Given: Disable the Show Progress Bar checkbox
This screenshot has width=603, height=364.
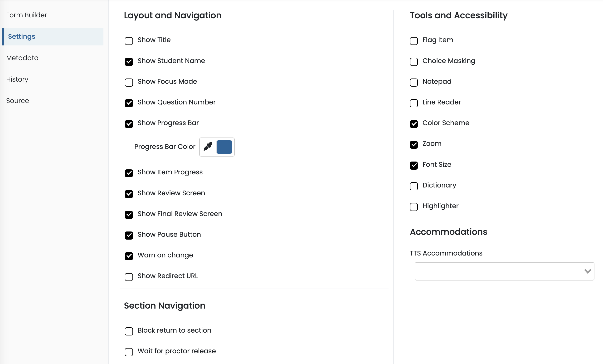Looking at the screenshot, I should tap(129, 124).
